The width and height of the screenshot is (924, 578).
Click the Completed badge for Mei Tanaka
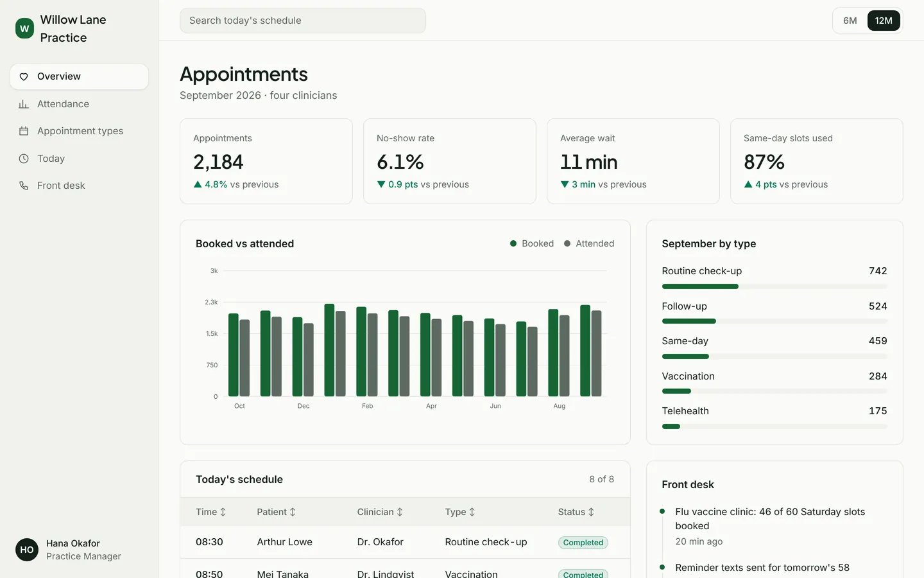583,574
